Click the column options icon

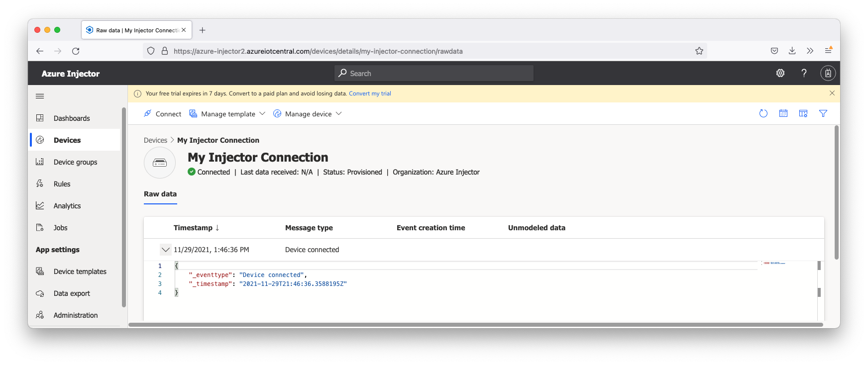tap(803, 113)
